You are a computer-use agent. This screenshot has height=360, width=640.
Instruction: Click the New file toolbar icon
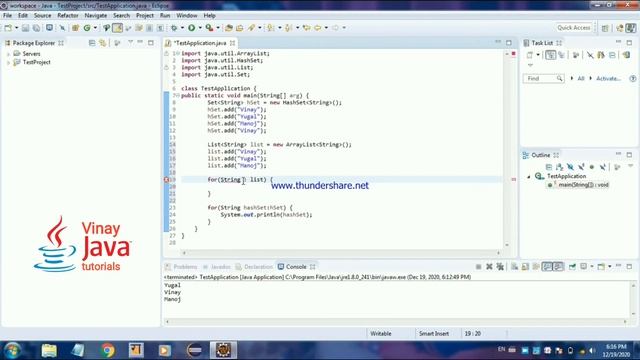click(x=8, y=28)
